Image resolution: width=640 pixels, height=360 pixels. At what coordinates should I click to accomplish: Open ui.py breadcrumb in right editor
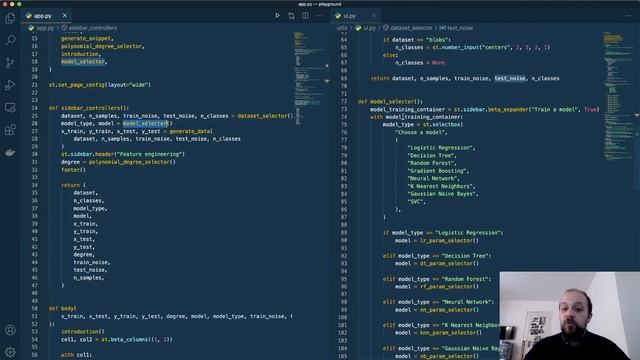click(369, 28)
